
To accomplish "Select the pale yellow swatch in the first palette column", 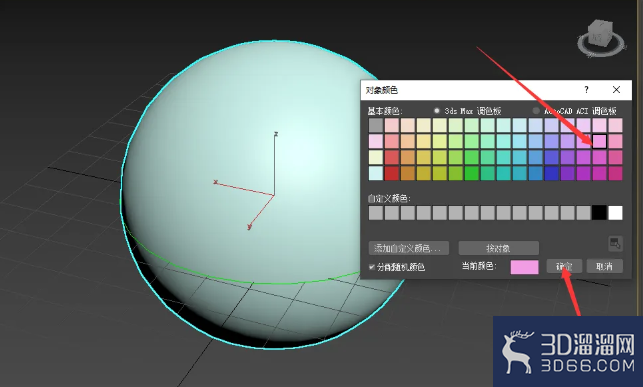I will (376, 157).
